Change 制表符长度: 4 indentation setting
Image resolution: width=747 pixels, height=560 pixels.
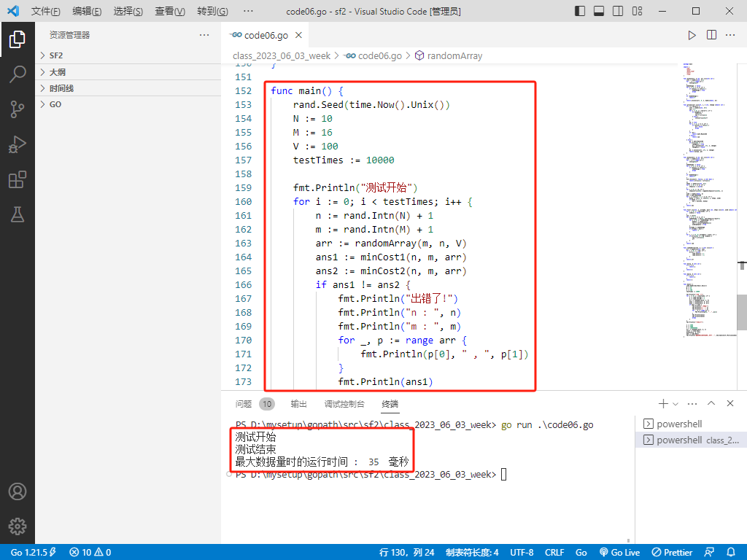click(x=472, y=552)
